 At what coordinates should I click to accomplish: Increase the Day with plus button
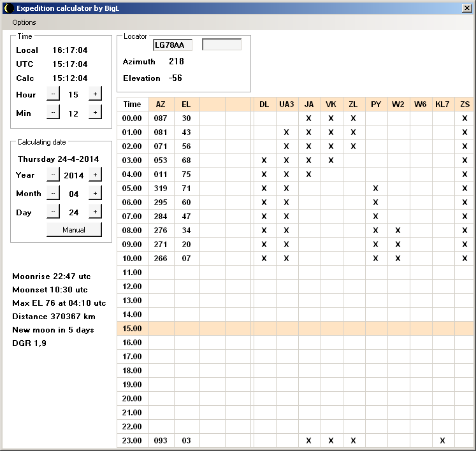coord(95,211)
